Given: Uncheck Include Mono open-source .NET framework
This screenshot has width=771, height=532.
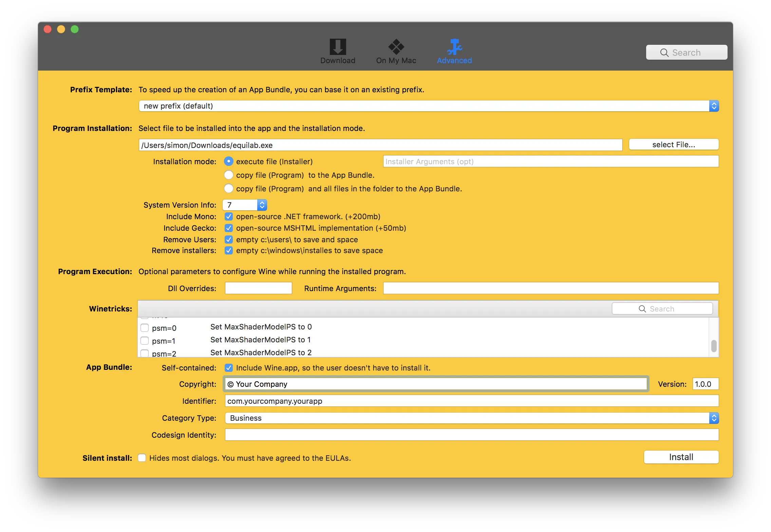Looking at the screenshot, I should (229, 216).
